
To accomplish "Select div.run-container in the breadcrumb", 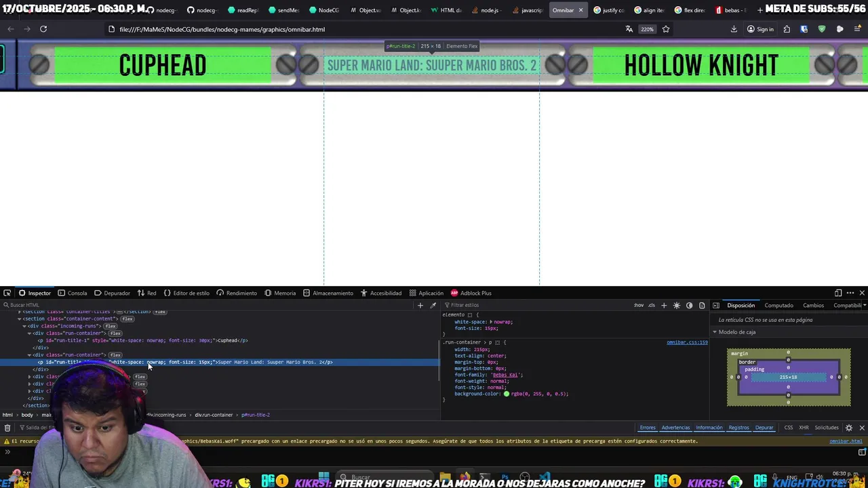I will [214, 415].
